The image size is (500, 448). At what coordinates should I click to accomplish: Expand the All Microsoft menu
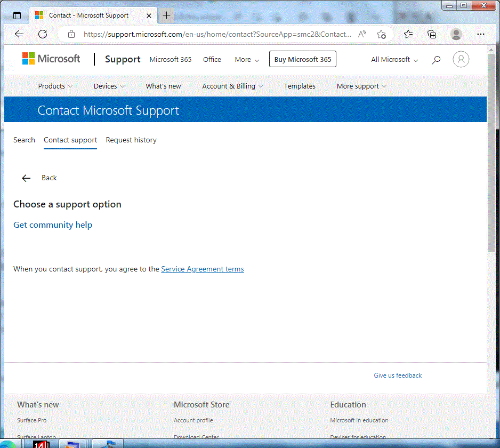click(x=394, y=60)
